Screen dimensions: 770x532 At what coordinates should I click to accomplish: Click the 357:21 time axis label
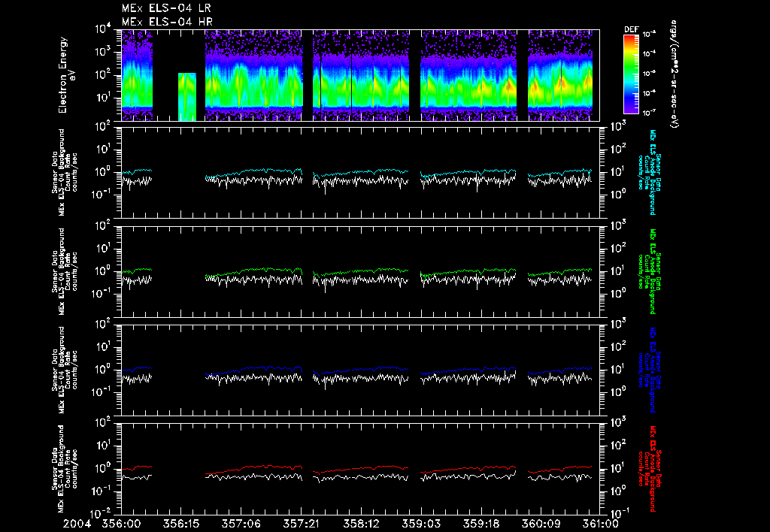click(301, 524)
